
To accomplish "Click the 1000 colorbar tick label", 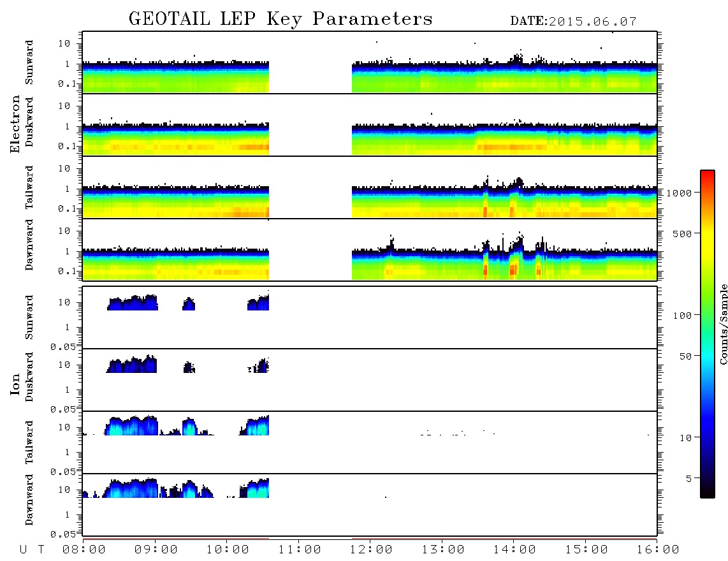I will pos(680,193).
